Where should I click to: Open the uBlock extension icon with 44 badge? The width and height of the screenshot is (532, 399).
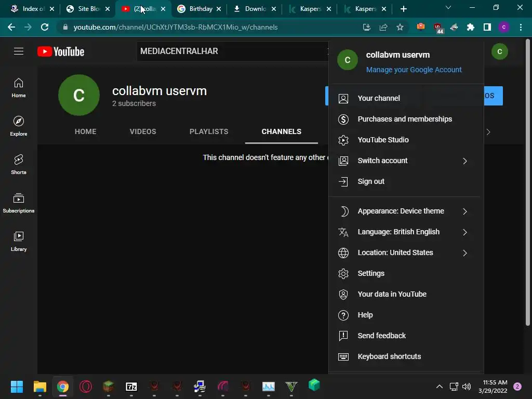[x=437, y=28]
